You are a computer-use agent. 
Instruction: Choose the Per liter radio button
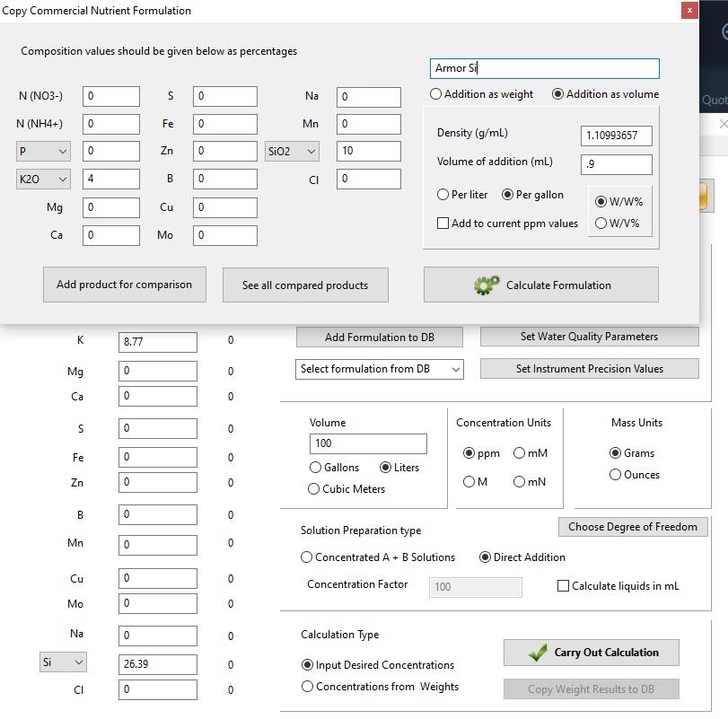point(462,195)
